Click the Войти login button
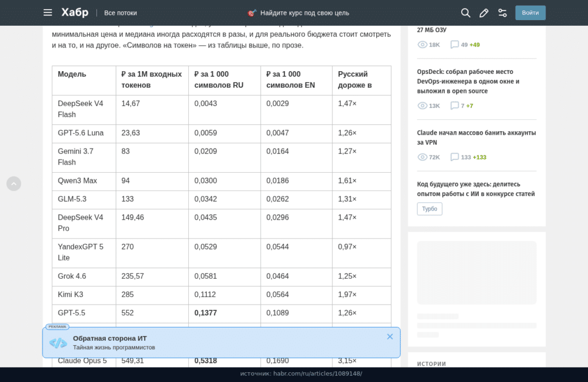Viewport: 588px width, 382px height. [530, 13]
